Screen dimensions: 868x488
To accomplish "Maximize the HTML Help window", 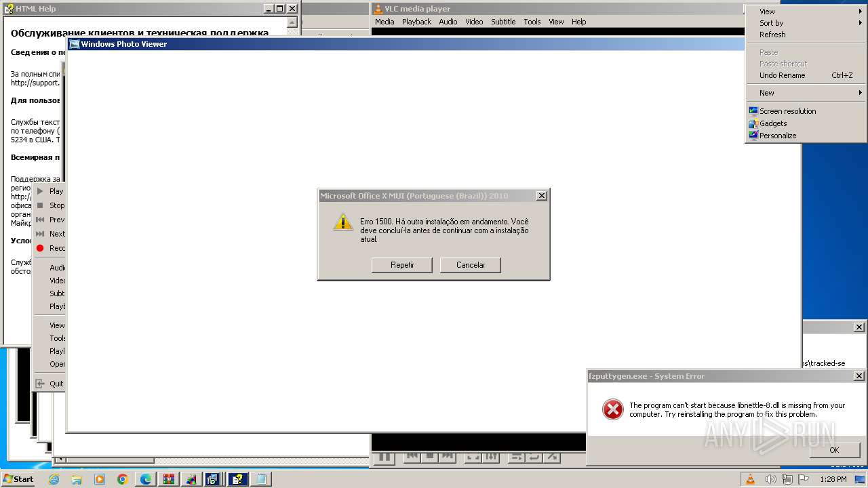I will [279, 9].
